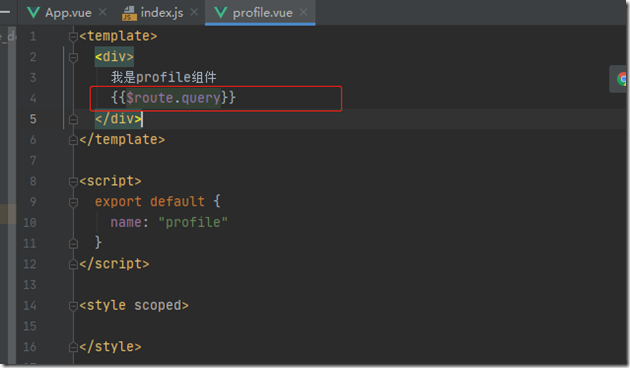Click the JS file icon on index.js tab

coord(129,13)
